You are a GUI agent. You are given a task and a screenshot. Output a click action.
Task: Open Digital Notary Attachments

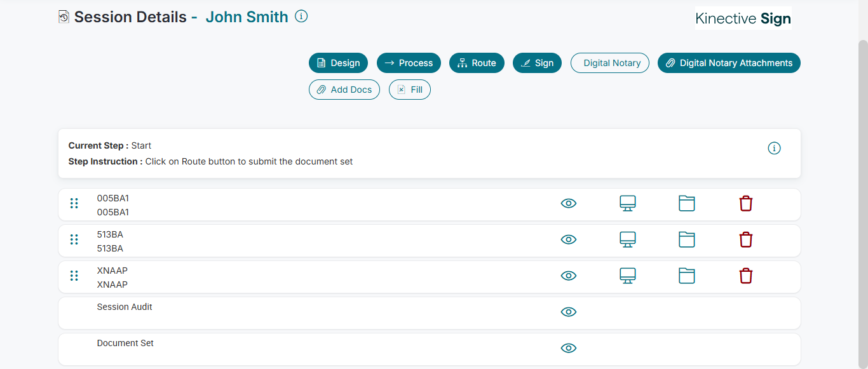point(729,63)
